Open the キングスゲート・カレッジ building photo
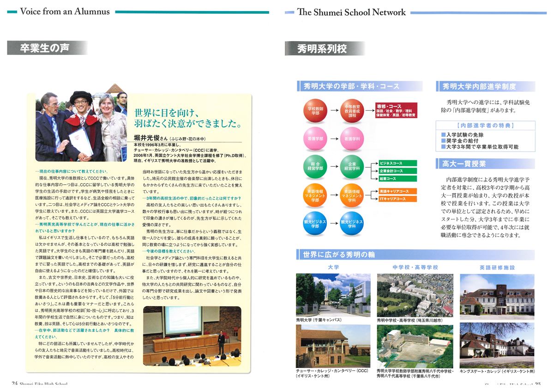The width and height of the screenshot is (554, 392). 497,346
